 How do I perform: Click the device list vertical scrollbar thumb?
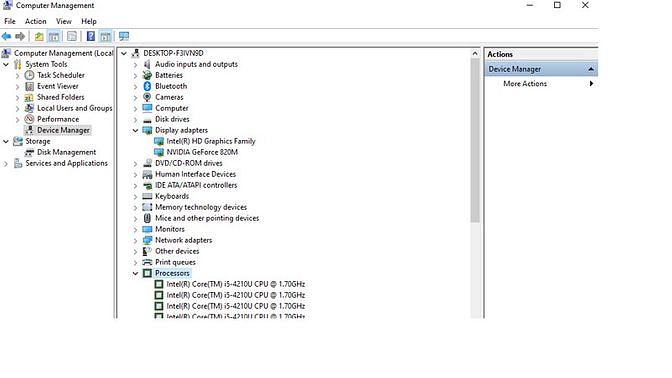point(475,141)
